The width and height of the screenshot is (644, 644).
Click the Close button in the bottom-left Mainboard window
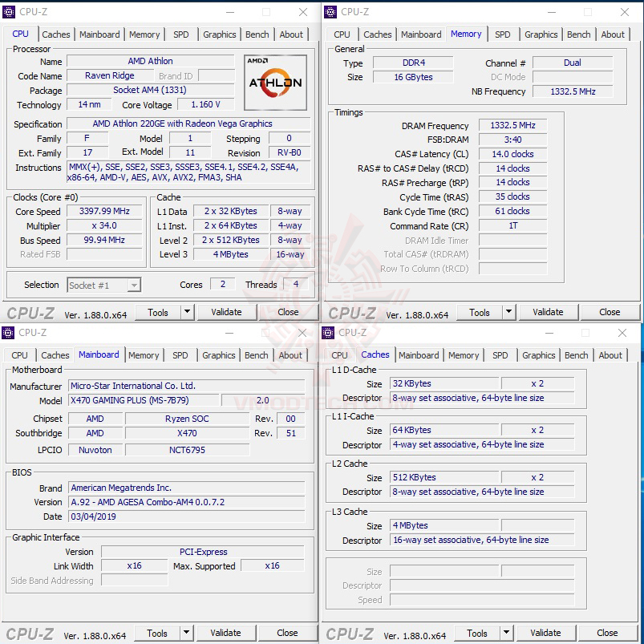pyautogui.click(x=287, y=633)
